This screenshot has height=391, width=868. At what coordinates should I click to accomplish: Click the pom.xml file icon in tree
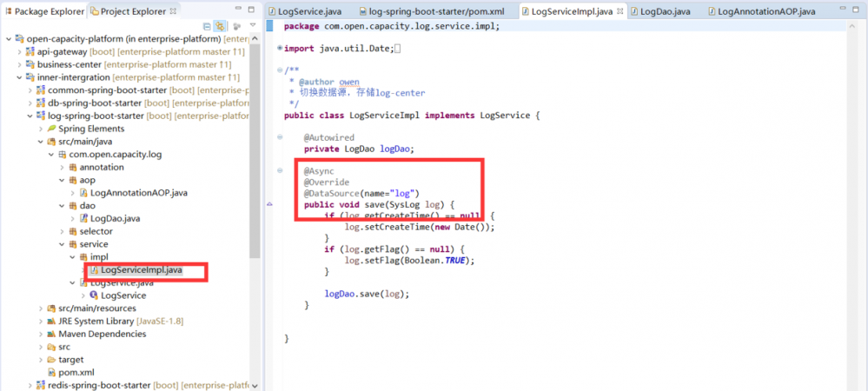point(51,372)
